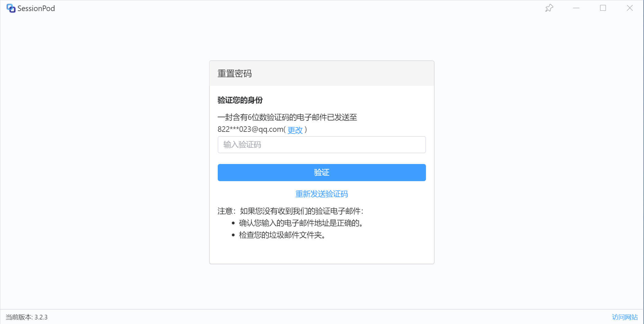Click the 验证您的身份 heading
Screen dimensions: 644x324
(x=240, y=100)
